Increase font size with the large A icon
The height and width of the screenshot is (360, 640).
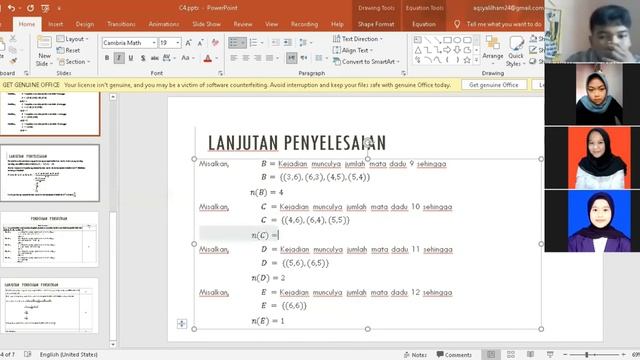(x=188, y=43)
